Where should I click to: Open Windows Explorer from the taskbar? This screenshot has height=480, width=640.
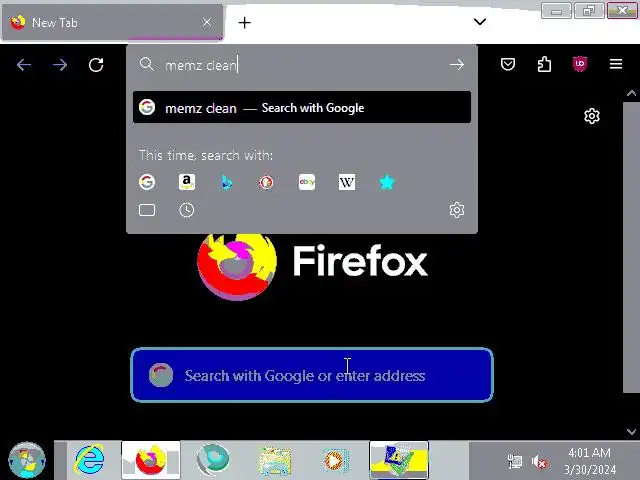[x=275, y=461]
